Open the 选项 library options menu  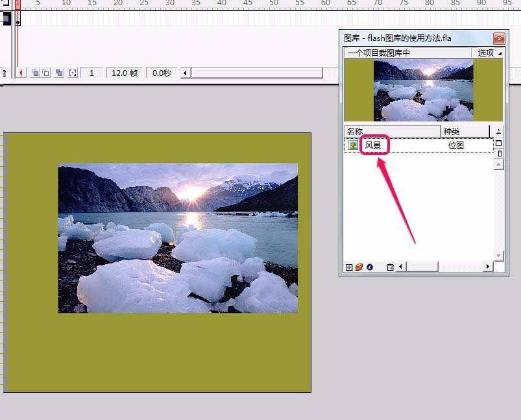(x=487, y=53)
